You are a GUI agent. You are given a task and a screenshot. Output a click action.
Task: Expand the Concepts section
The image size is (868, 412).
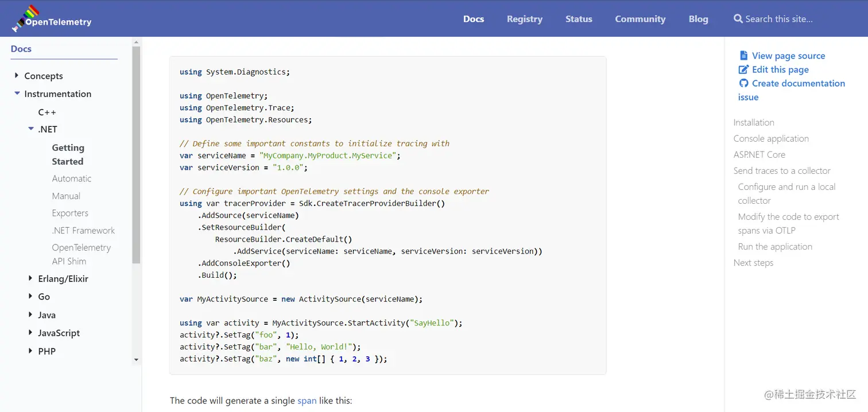[x=17, y=76]
